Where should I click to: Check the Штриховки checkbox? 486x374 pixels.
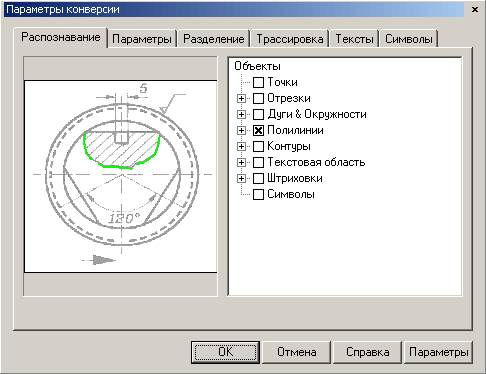coord(258,178)
